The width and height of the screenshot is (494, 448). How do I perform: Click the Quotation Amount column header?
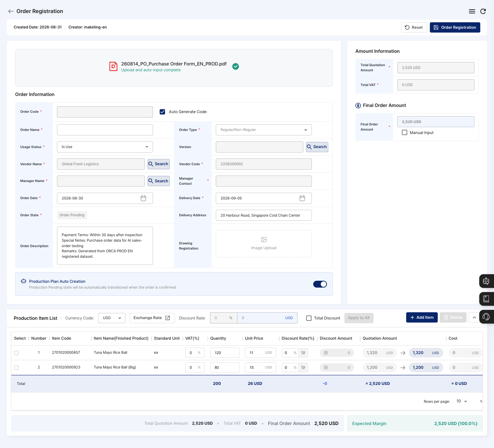tap(380, 338)
